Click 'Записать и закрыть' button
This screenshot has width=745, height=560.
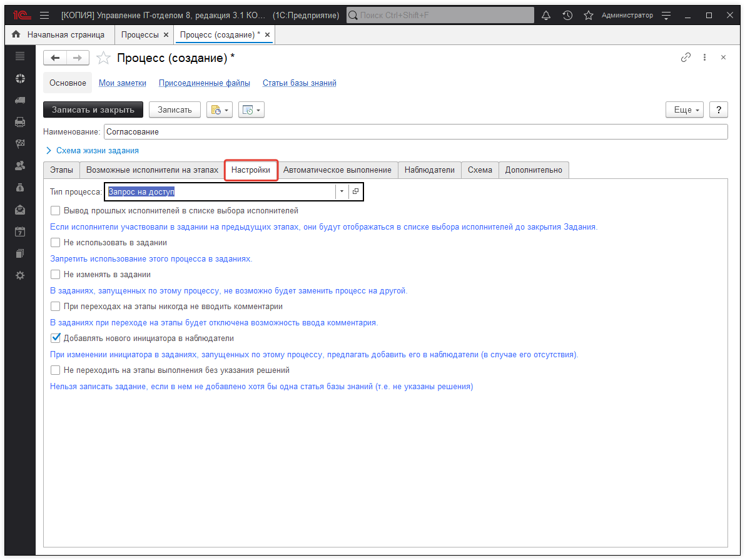[93, 110]
